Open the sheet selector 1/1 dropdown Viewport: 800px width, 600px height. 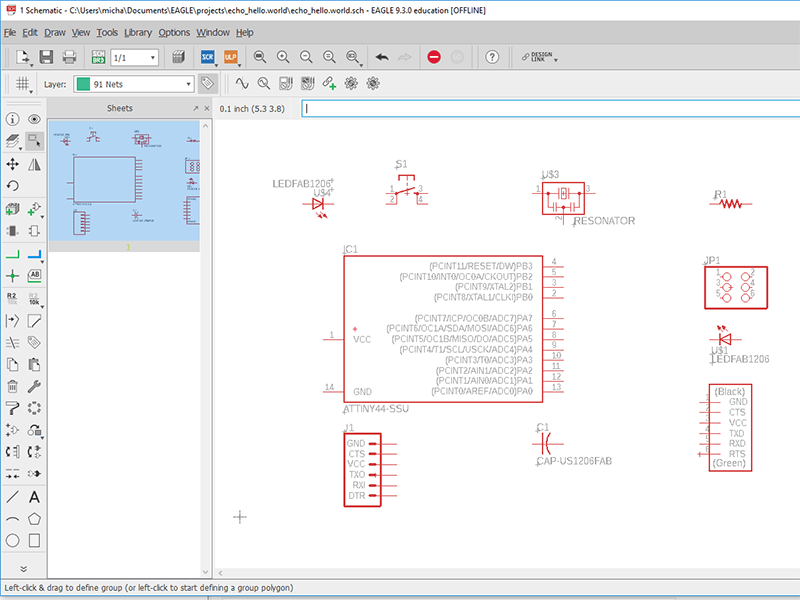click(135, 58)
